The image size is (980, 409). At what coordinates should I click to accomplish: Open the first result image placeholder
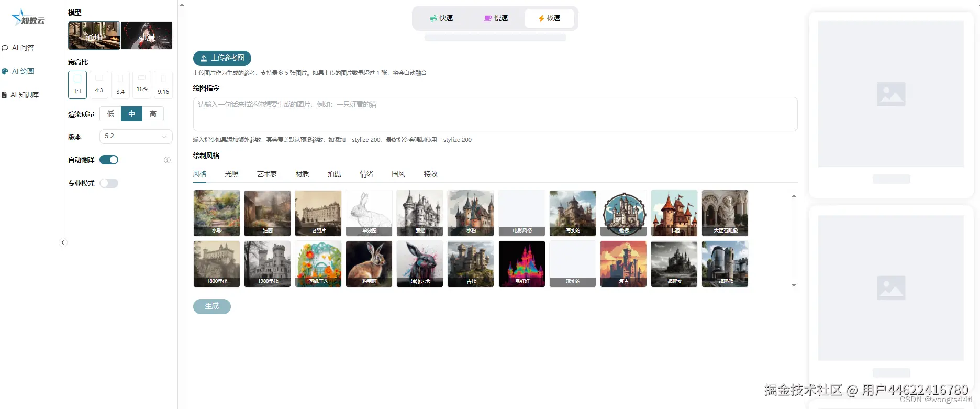click(891, 94)
